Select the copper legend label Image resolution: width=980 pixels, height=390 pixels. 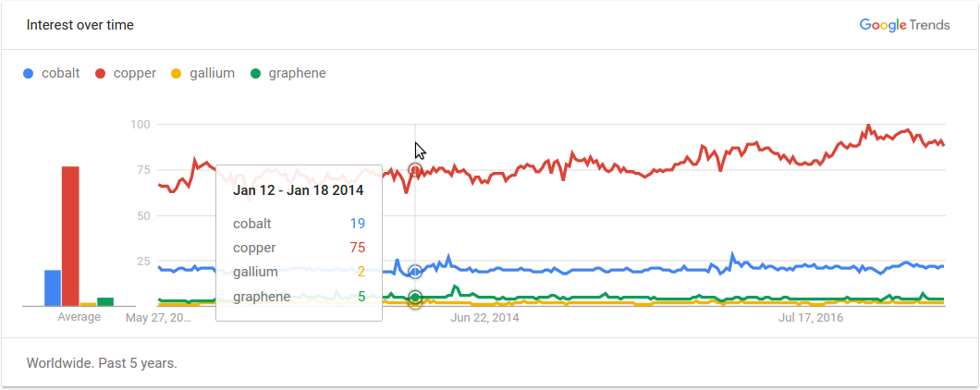(134, 73)
